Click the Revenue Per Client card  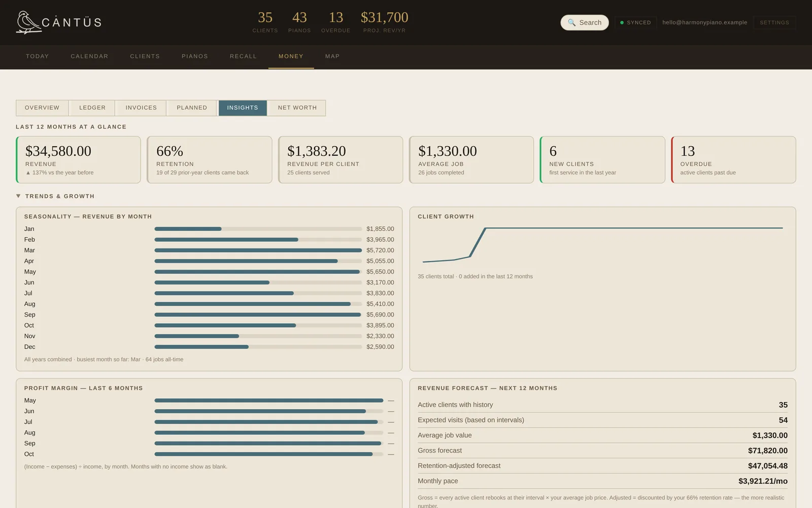click(341, 160)
